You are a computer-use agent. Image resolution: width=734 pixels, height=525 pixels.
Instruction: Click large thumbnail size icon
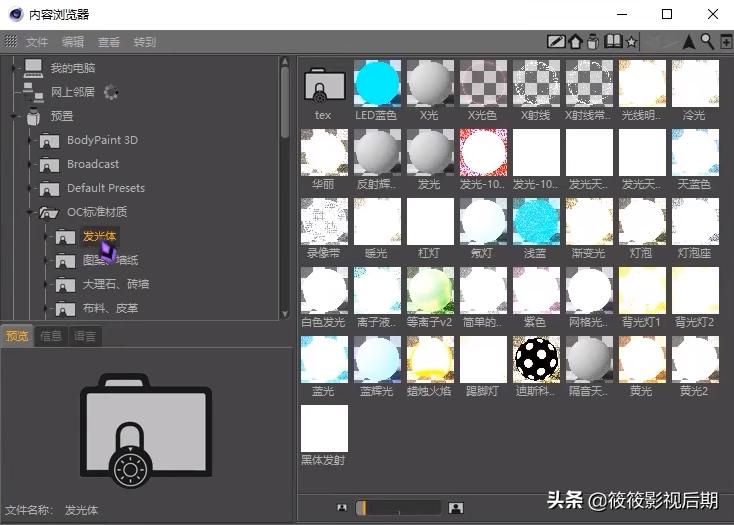click(x=456, y=508)
